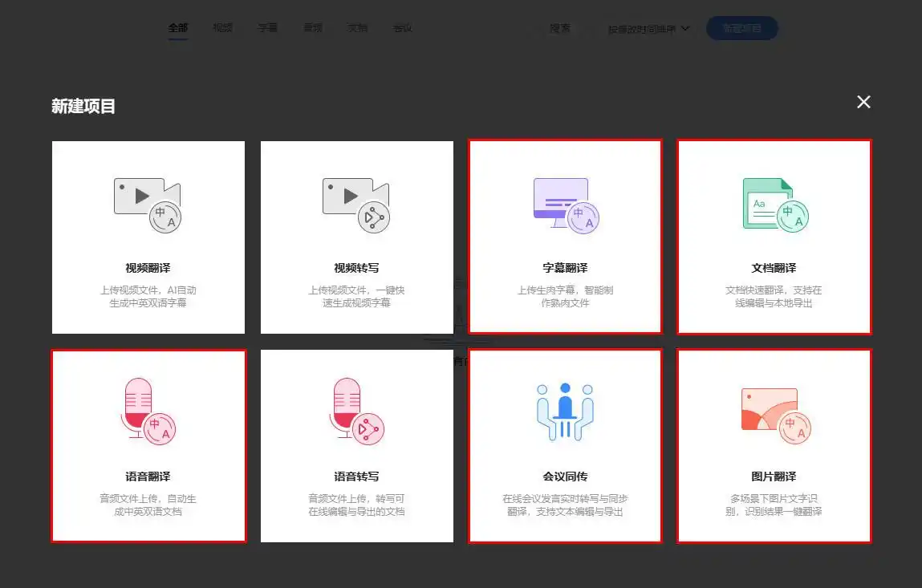Click the blue meeting 会议同传 icon
The image size is (922, 588).
pos(565,411)
